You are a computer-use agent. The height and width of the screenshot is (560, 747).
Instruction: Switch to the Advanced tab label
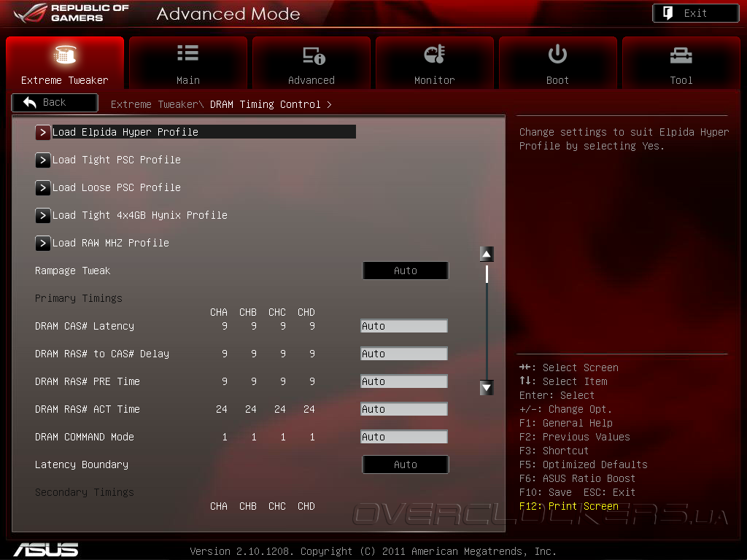point(311,80)
